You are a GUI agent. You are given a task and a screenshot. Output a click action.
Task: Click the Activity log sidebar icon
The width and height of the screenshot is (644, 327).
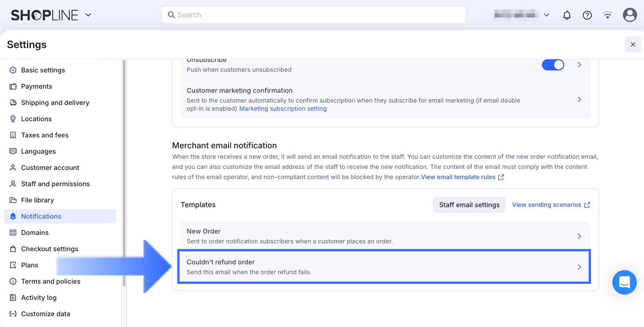click(x=13, y=297)
